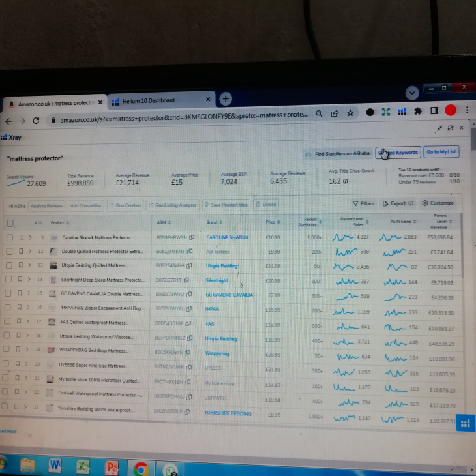This screenshot has width=476, height=476.
Task: Click the Related Keywords button
Action: coord(398,153)
